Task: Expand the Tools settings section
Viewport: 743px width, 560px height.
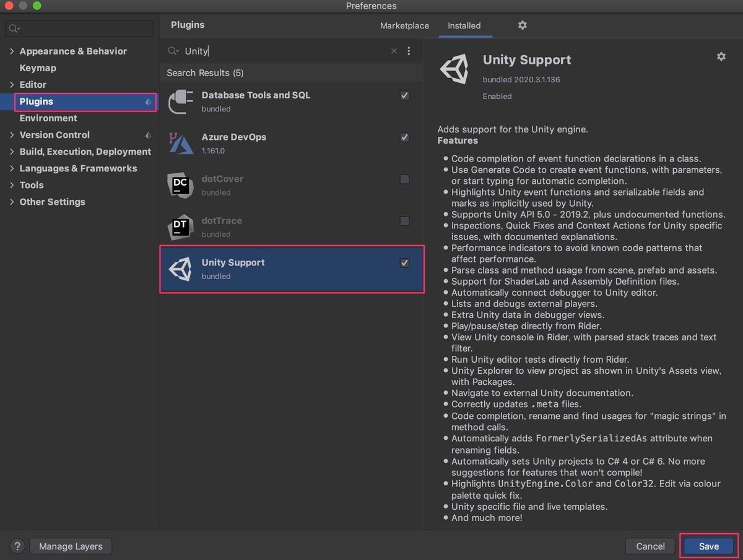Action: point(12,185)
